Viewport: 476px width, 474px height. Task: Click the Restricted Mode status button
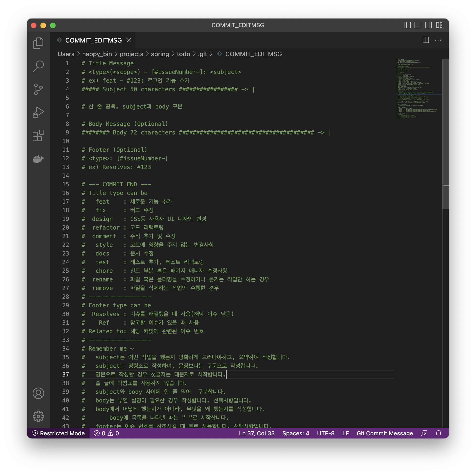click(x=59, y=433)
